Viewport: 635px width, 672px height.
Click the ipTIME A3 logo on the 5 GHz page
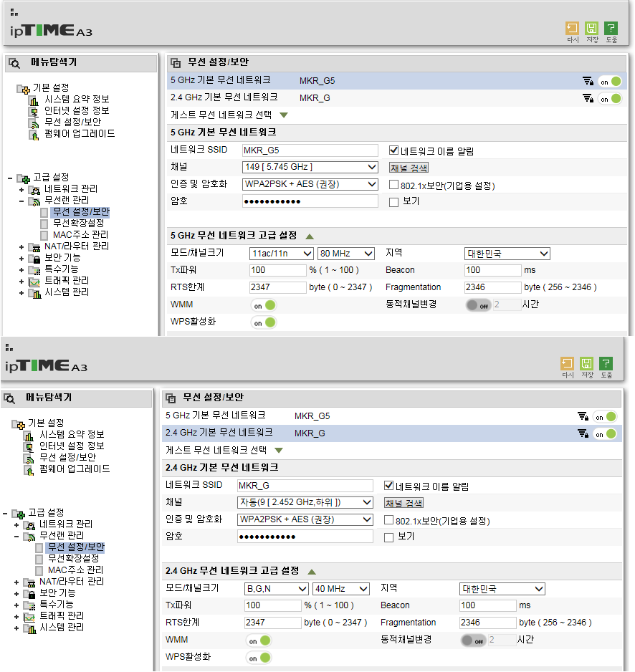(x=51, y=30)
